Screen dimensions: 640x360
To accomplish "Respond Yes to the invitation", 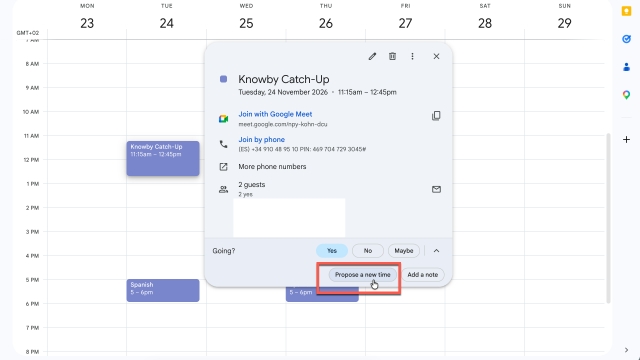I will [332, 251].
